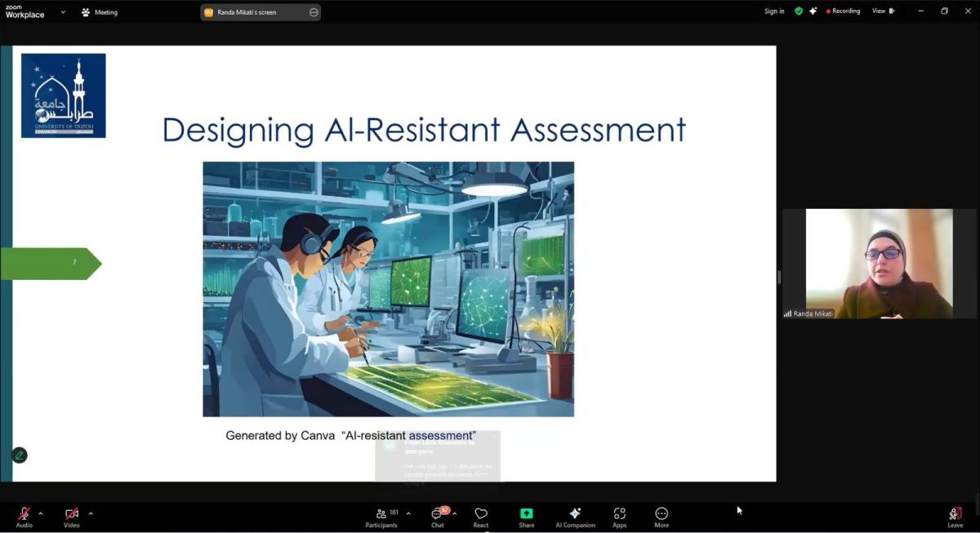Expand audio options arrow next to microphone

tap(41, 513)
